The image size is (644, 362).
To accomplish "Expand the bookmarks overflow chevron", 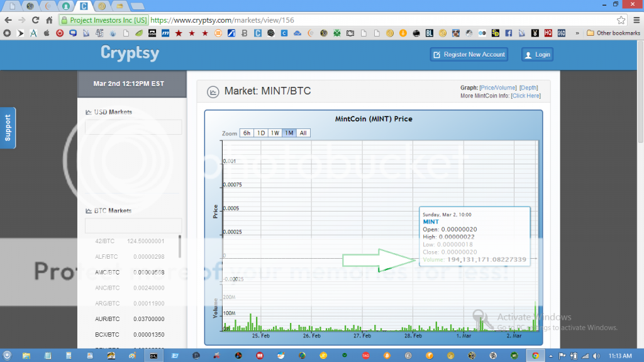I will [577, 33].
